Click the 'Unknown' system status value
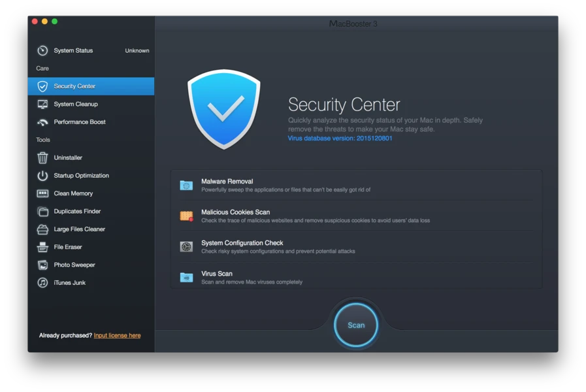 tap(137, 50)
